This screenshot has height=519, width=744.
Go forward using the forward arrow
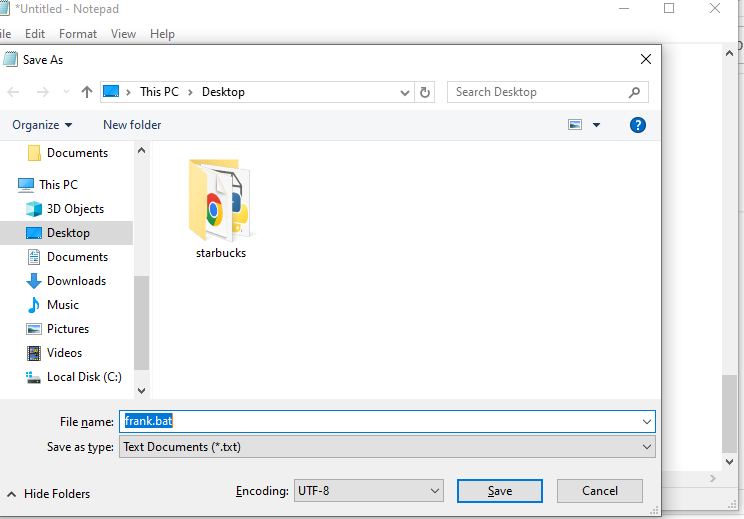43,92
